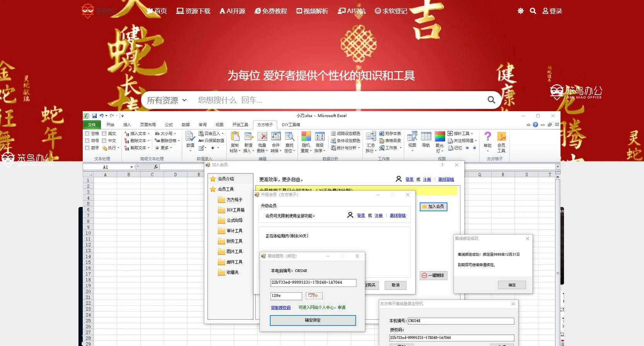Open the 高级排序 tool

pyautogui.click(x=320, y=142)
